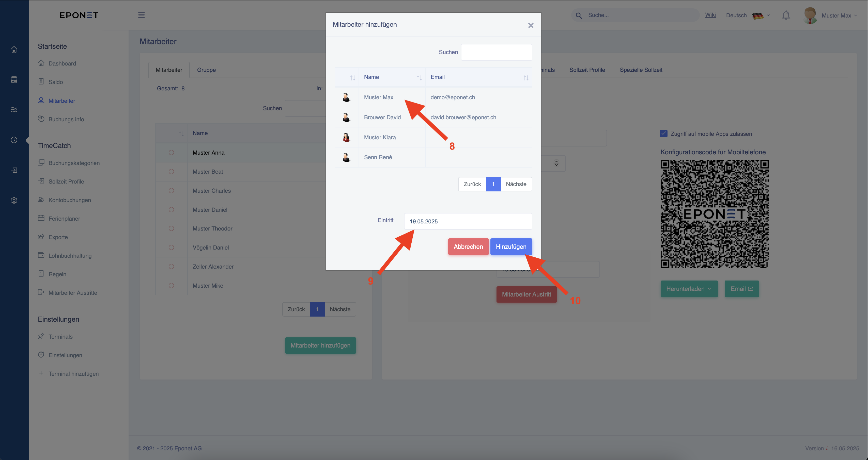Switch to the Gruppe tab

(x=206, y=70)
